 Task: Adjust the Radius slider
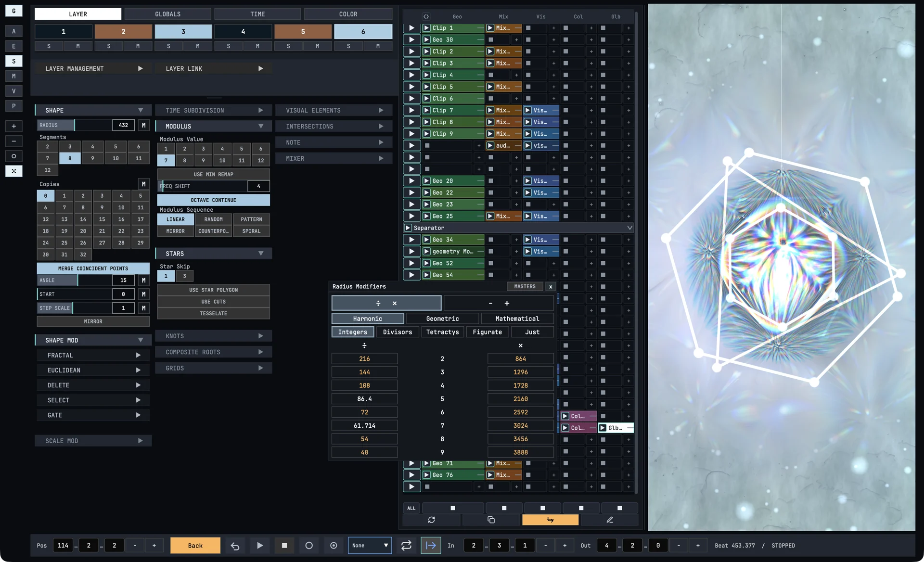pyautogui.click(x=74, y=125)
